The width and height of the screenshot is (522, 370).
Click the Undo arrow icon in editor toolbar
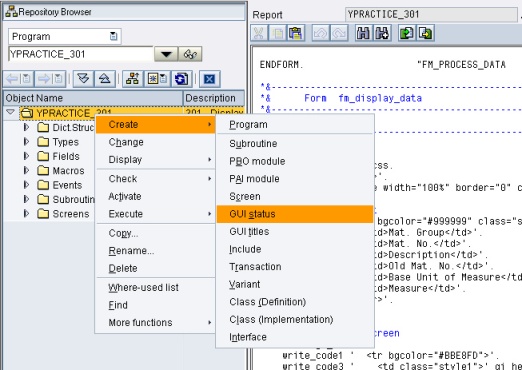(x=320, y=33)
